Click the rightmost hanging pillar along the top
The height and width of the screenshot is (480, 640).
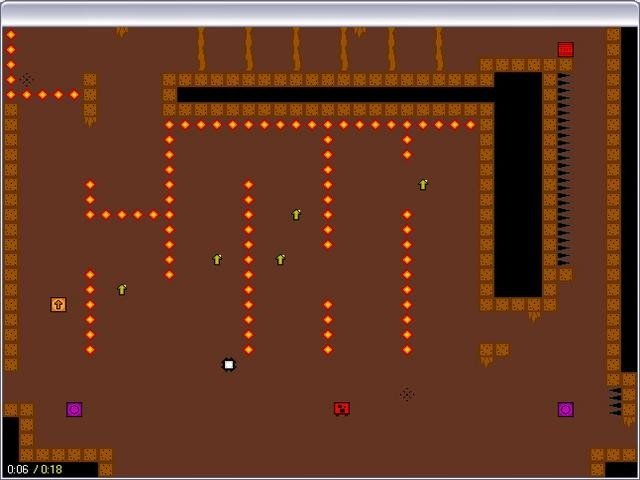[x=439, y=48]
